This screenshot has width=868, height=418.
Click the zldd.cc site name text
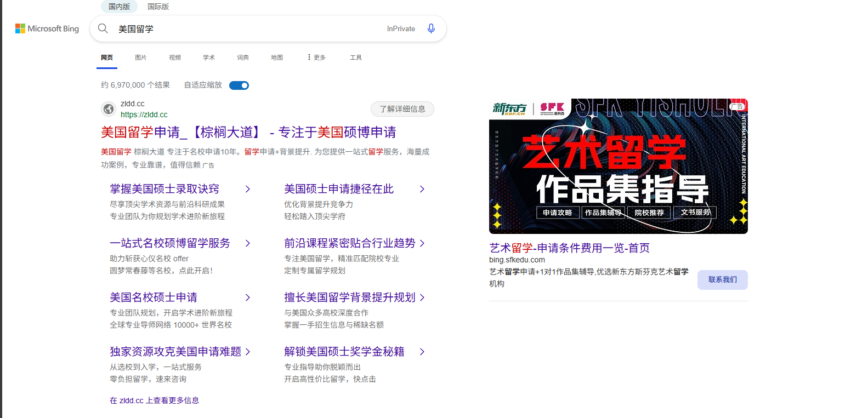click(133, 104)
